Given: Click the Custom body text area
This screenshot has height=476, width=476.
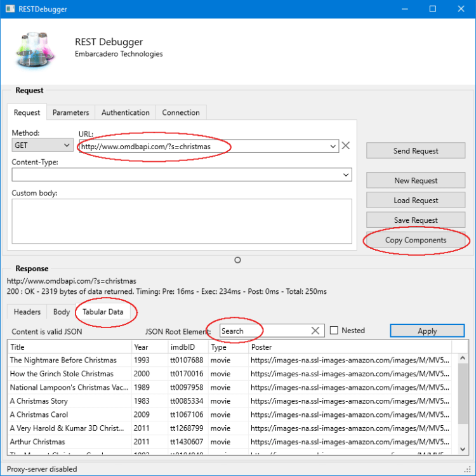Looking at the screenshot, I should (x=182, y=221).
